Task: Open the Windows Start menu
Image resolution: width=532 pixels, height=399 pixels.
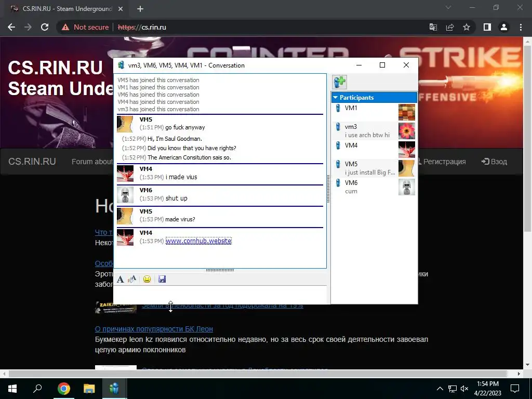Action: [12, 389]
